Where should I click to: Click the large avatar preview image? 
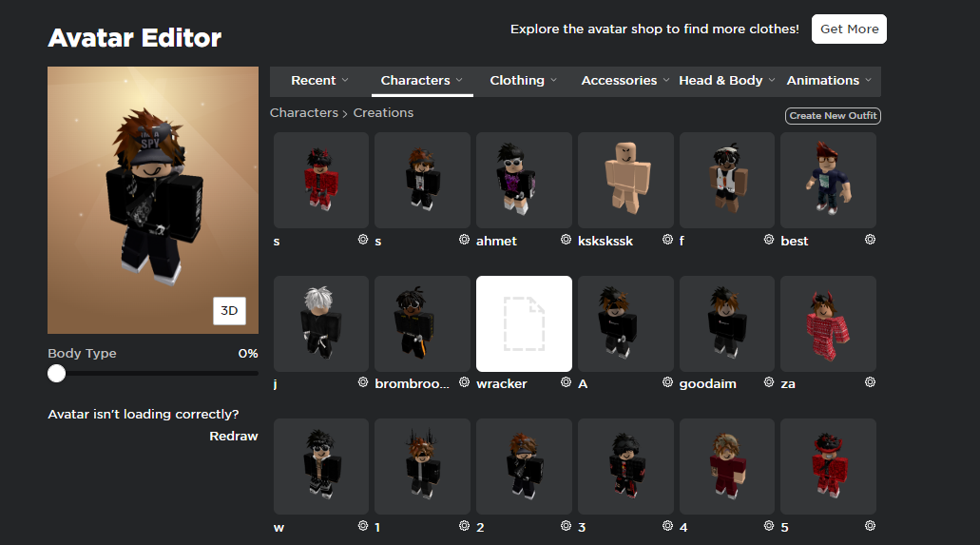[153, 201]
